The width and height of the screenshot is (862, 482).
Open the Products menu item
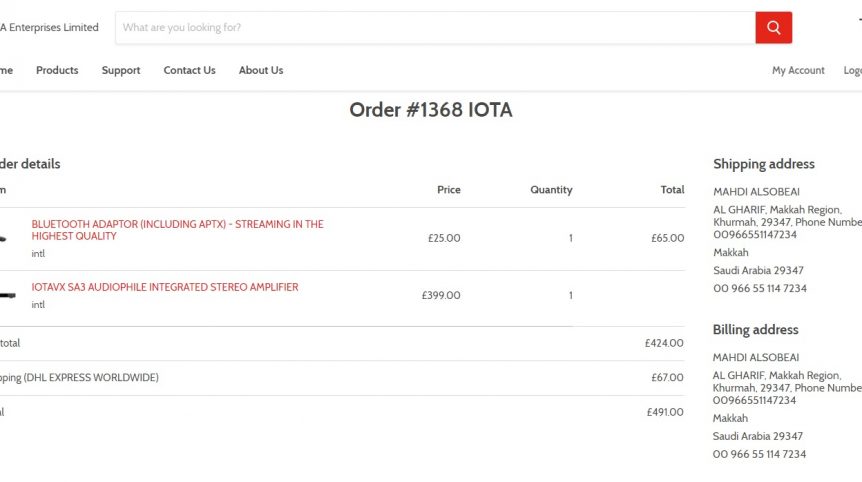[57, 70]
